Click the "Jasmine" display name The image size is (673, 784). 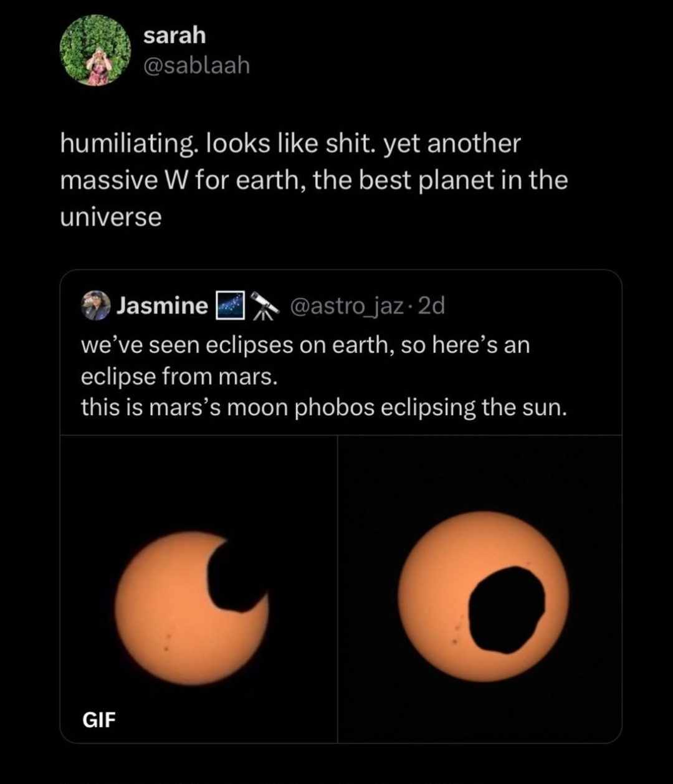(x=163, y=306)
